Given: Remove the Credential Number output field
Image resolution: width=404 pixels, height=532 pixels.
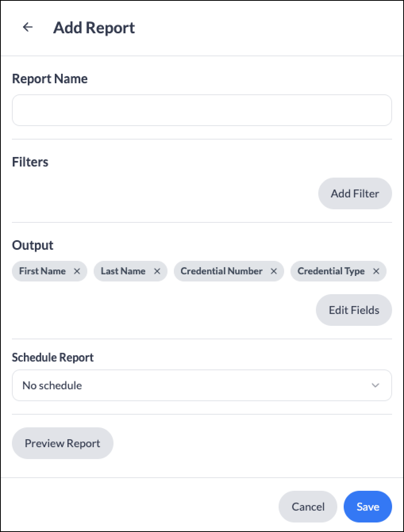Looking at the screenshot, I should pos(274,271).
